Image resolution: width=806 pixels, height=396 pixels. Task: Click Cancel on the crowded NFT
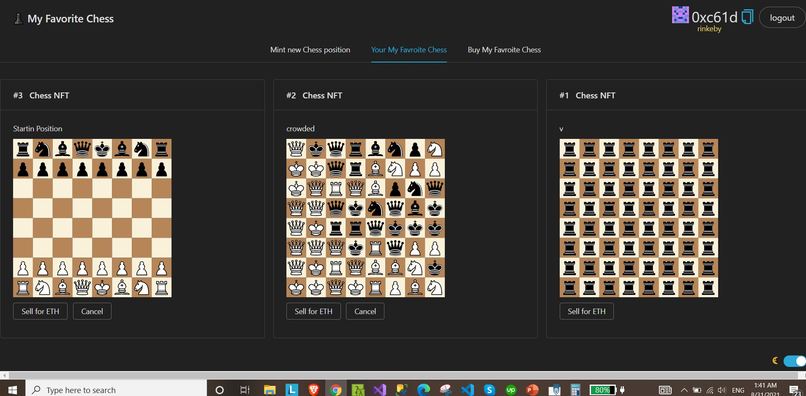coord(365,311)
